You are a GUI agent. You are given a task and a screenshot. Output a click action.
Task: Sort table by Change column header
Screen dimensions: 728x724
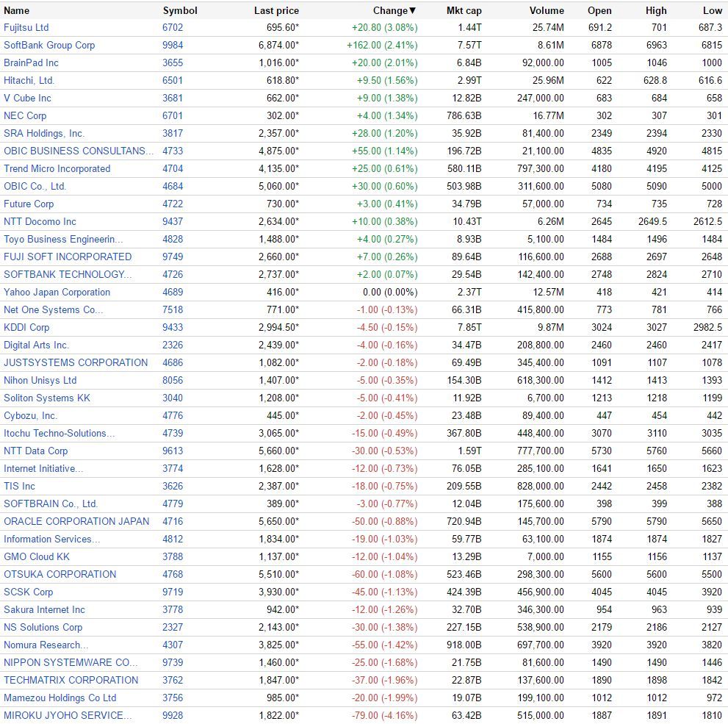point(394,11)
